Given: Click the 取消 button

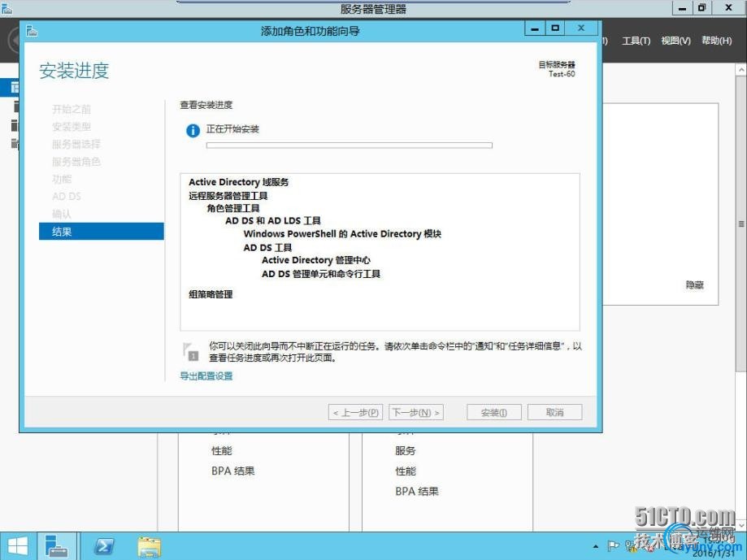Looking at the screenshot, I should (554, 412).
